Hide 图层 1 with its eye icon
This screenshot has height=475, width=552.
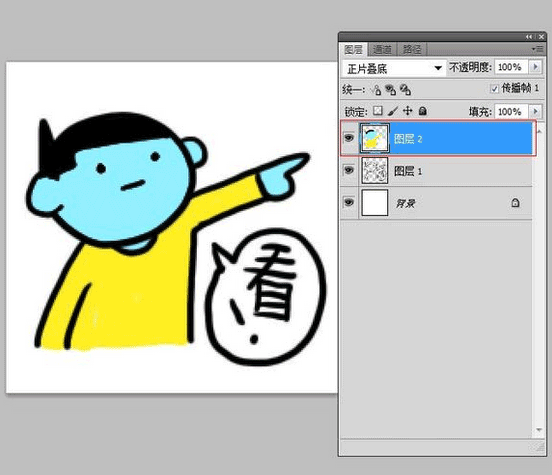[349, 170]
